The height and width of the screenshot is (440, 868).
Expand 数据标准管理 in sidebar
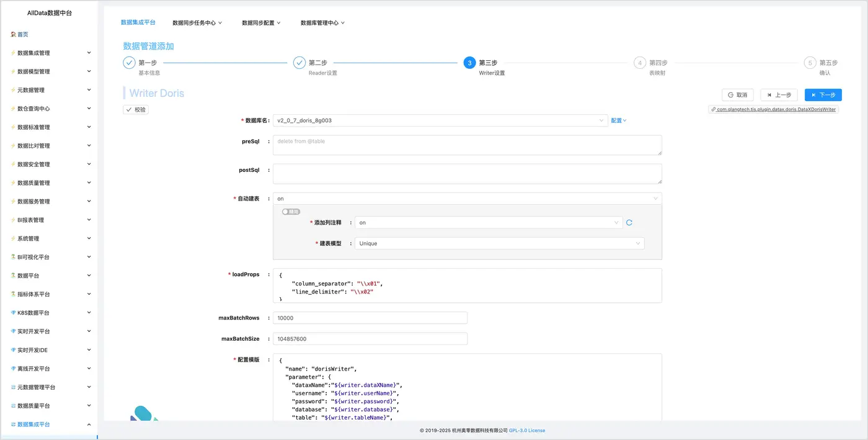(50, 127)
